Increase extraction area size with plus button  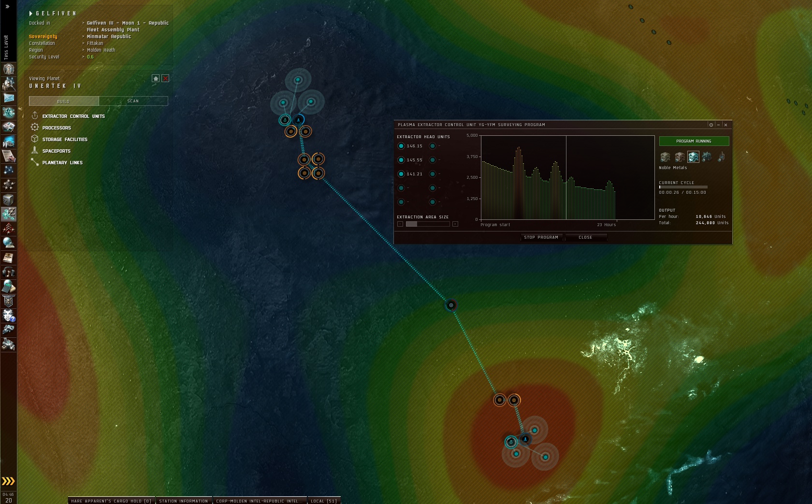(455, 224)
